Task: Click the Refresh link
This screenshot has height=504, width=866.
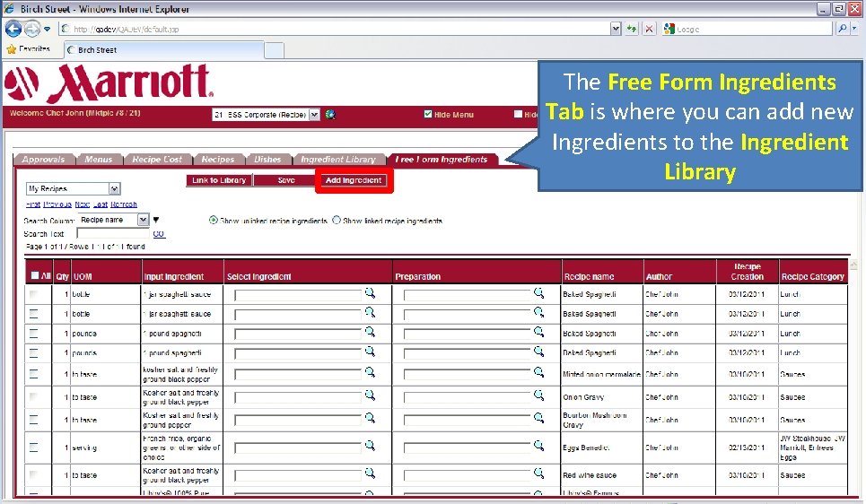Action: pyautogui.click(x=124, y=204)
